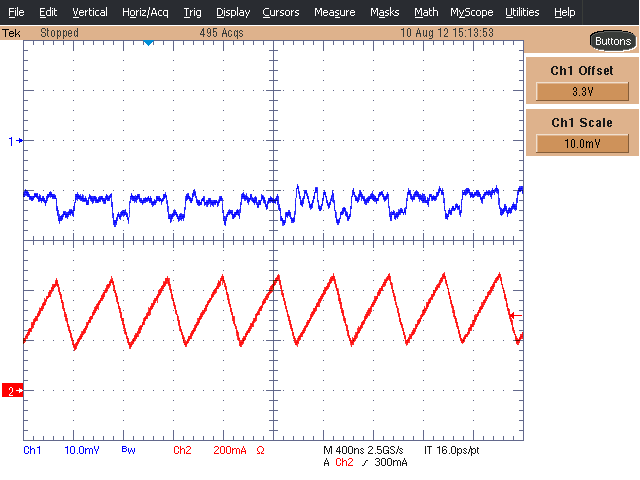The width and height of the screenshot is (640, 480).
Task: Open the Edit menu
Action: 48,12
